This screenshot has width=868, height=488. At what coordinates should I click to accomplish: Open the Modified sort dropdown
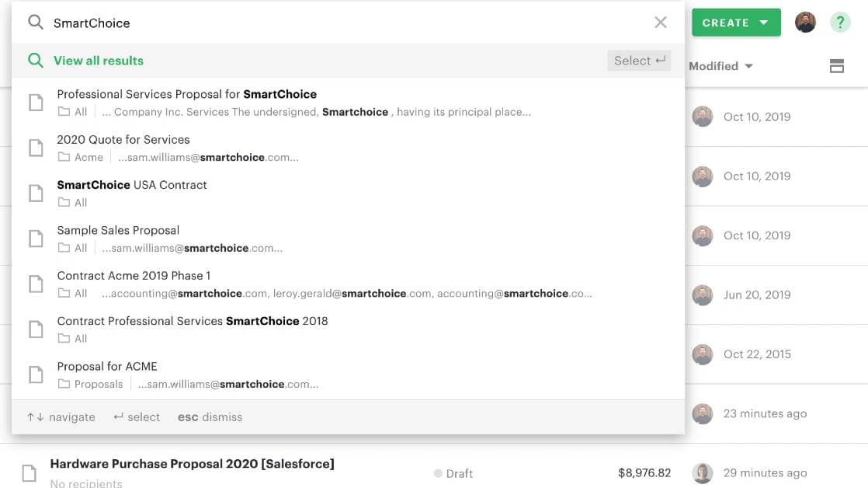pos(720,66)
